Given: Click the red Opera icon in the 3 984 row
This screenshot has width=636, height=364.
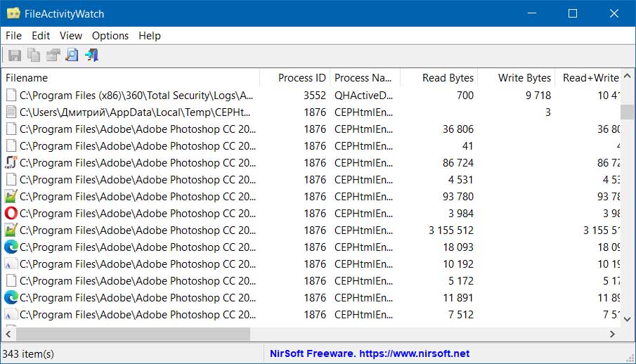Looking at the screenshot, I should point(11,214).
